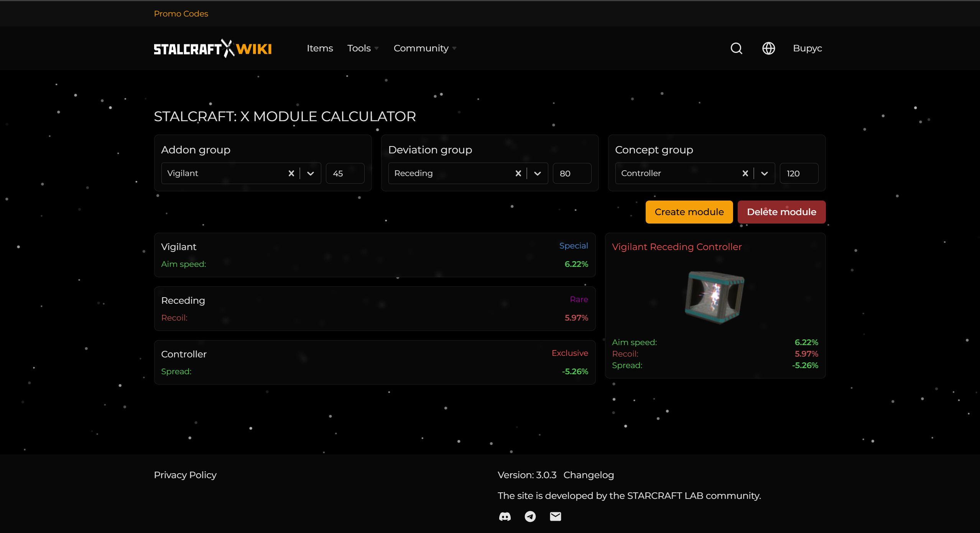Click the STALCRAFT X WIKI logo
Image resolution: width=980 pixels, height=533 pixels.
point(213,49)
